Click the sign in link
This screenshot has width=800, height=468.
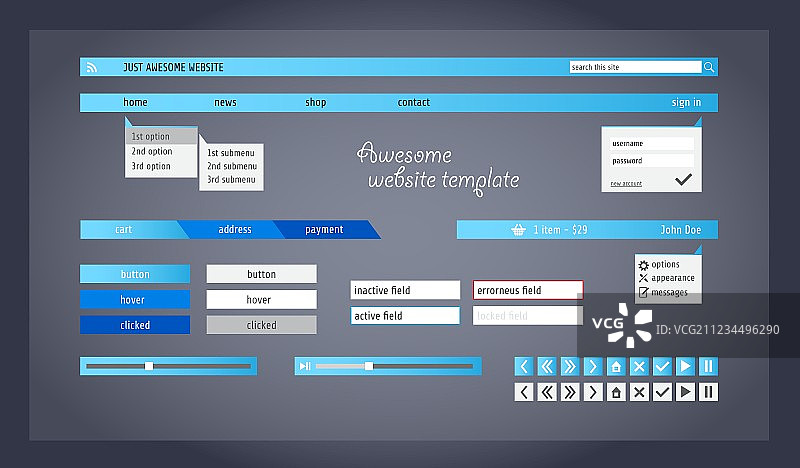coord(686,103)
